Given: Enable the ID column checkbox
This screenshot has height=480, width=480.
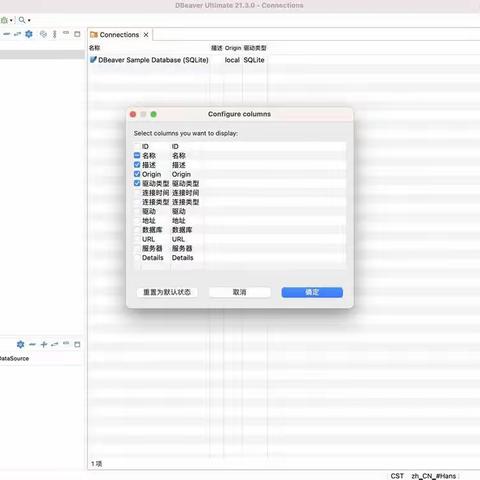Looking at the screenshot, I should pyautogui.click(x=137, y=146).
